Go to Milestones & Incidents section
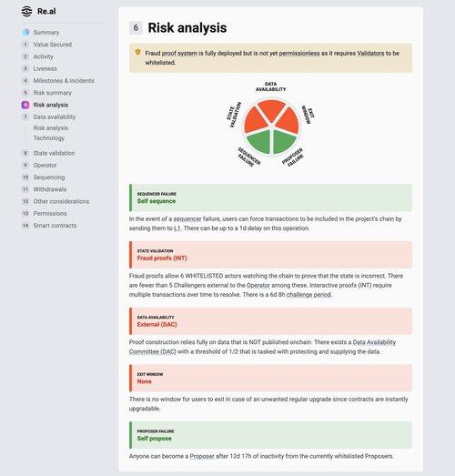The width and height of the screenshot is (455, 476). (x=64, y=81)
